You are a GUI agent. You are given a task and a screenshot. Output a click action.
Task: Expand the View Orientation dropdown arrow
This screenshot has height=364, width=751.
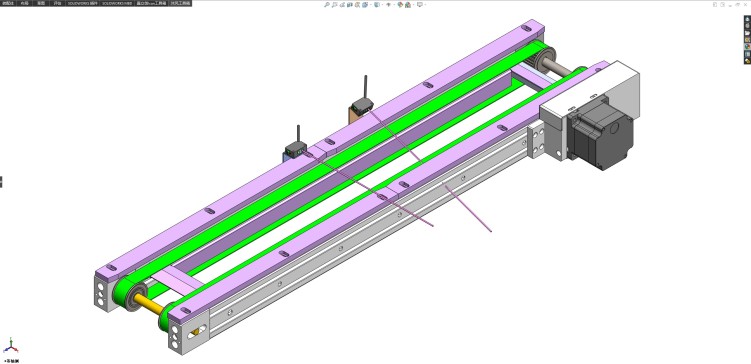[371, 5]
